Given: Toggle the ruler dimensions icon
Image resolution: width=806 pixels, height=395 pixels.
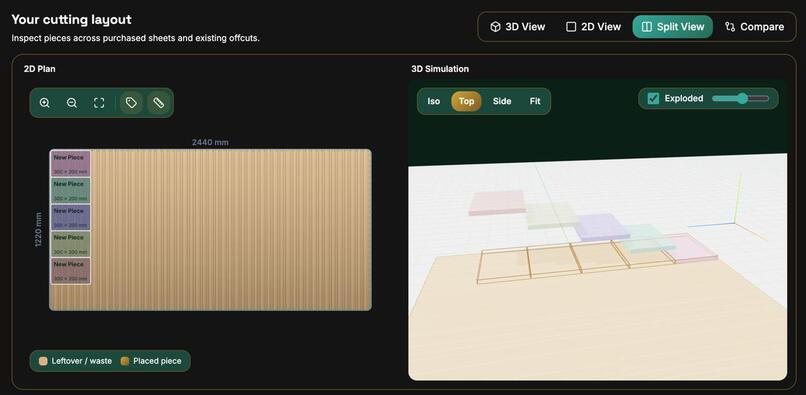Looking at the screenshot, I should point(158,103).
